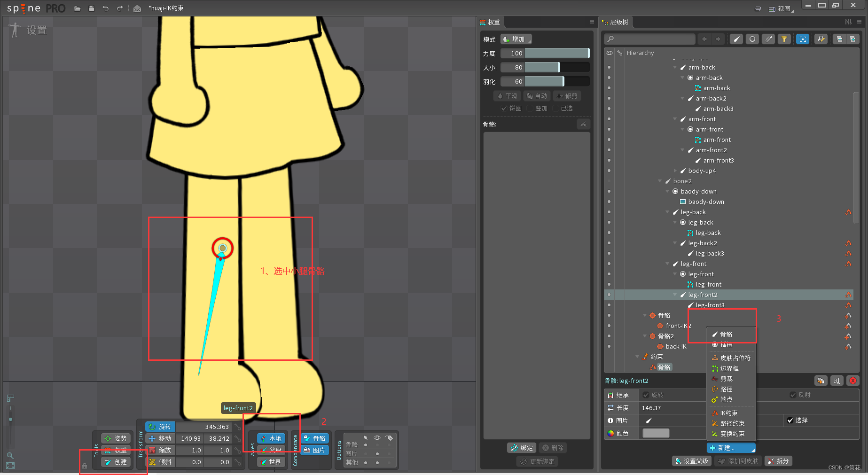The image size is (868, 475).
Task: Open find and replace magnifier-pencil icon
Action: click(x=821, y=39)
